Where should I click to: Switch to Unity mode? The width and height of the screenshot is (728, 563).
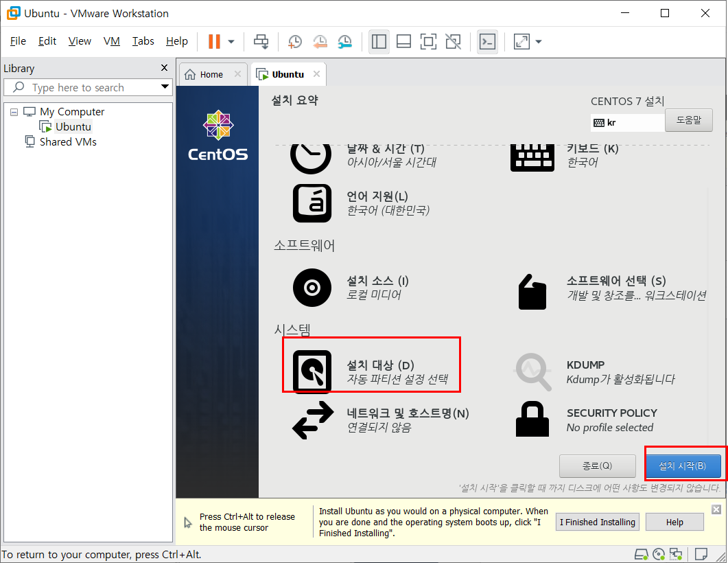[x=453, y=41]
